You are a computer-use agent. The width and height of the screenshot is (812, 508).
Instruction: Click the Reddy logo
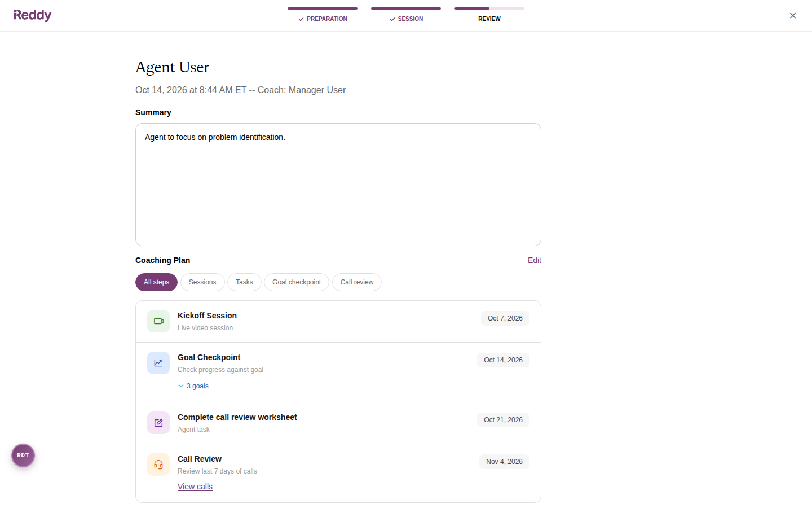point(32,15)
